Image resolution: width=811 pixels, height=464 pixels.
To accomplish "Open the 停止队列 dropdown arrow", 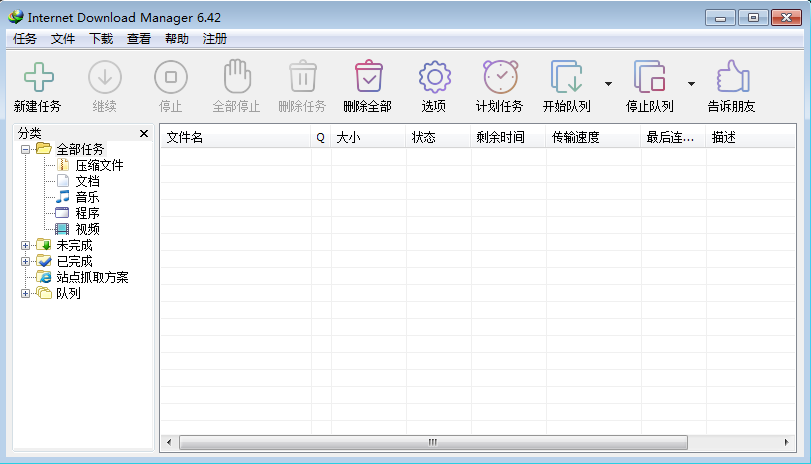I will pyautogui.click(x=691, y=84).
